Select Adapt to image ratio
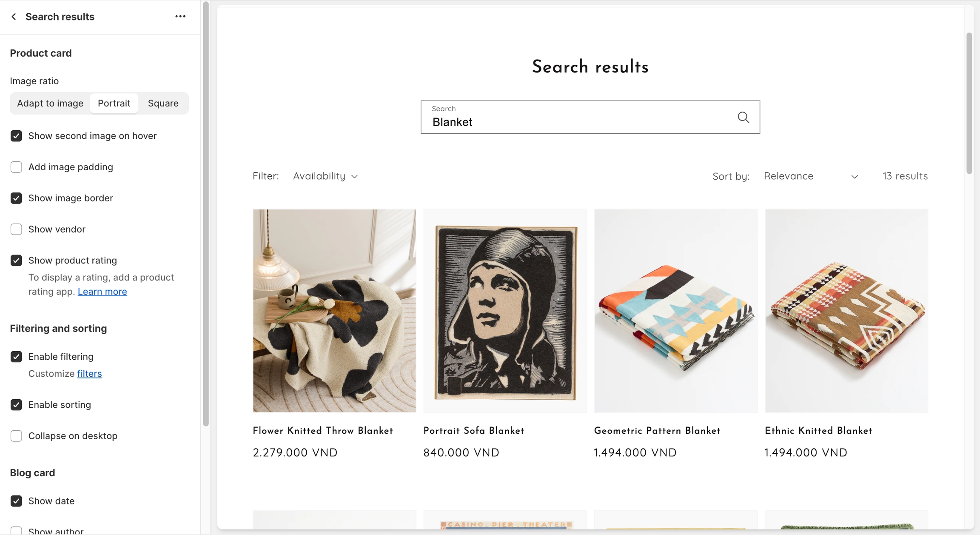The width and height of the screenshot is (980, 535). point(50,103)
